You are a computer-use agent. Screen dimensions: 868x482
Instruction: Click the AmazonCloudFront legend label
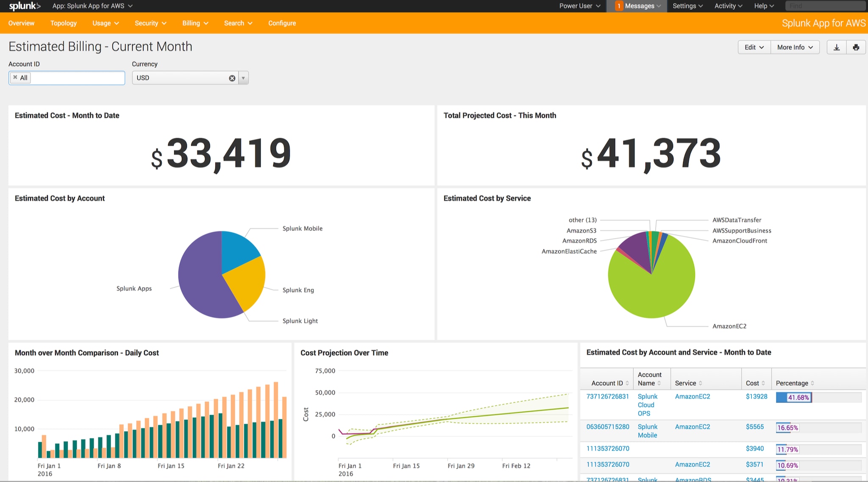coord(740,241)
